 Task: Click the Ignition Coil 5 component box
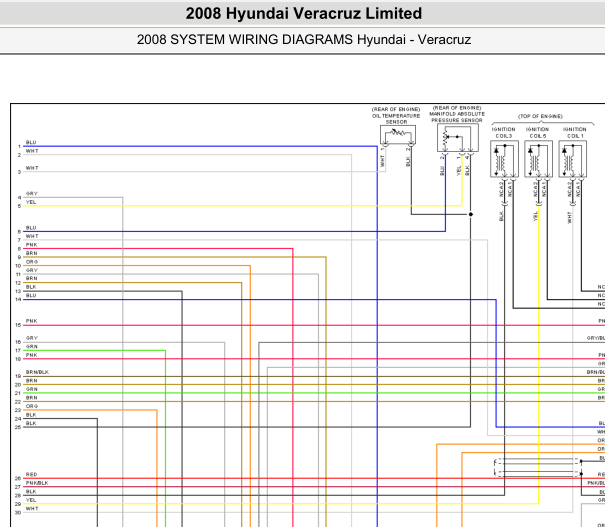click(538, 159)
